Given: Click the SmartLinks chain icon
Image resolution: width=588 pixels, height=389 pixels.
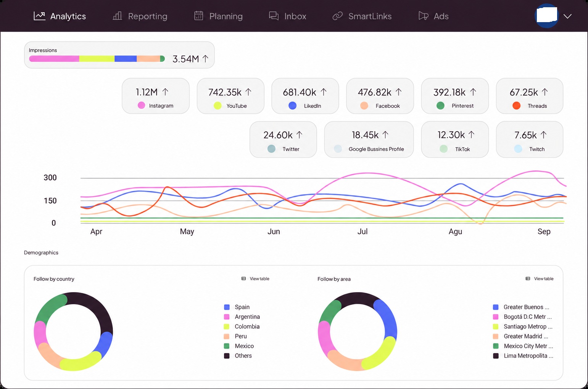Looking at the screenshot, I should pos(337,16).
